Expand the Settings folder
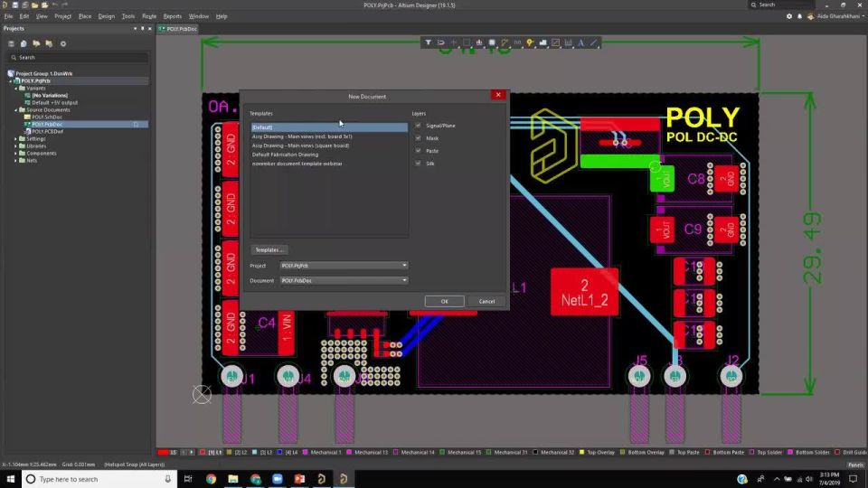This screenshot has width=868, height=488. point(15,139)
